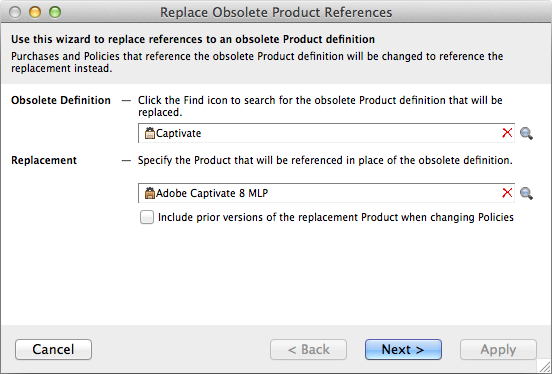
Task: Click the Apply button
Action: 498,349
